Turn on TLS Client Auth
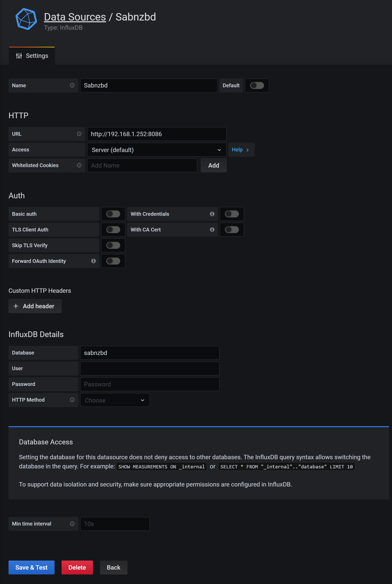392x584 pixels. [113, 230]
